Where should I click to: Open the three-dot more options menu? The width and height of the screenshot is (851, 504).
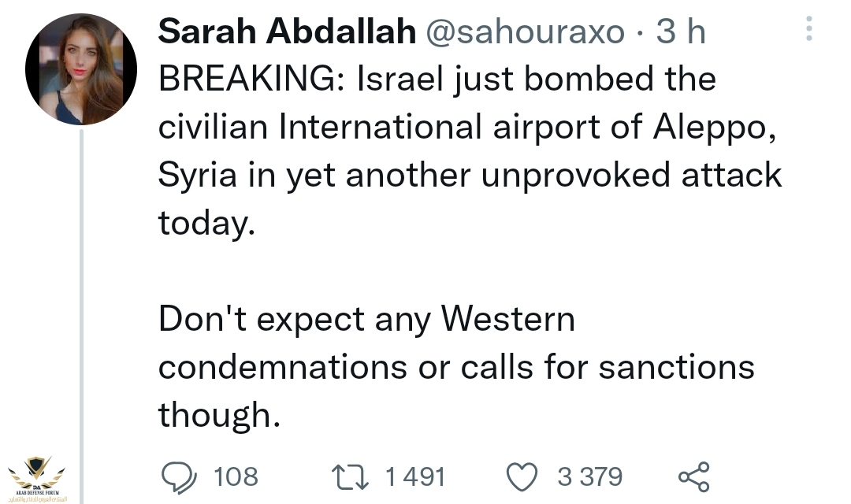[x=808, y=29]
